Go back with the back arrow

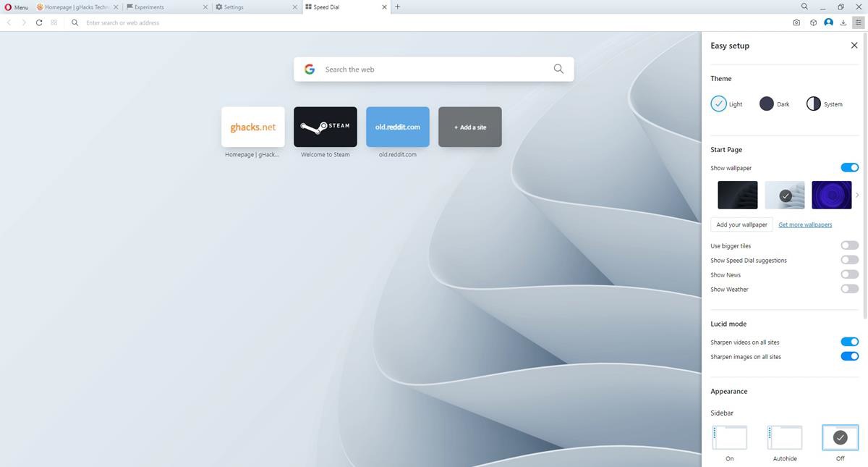pyautogui.click(x=9, y=22)
